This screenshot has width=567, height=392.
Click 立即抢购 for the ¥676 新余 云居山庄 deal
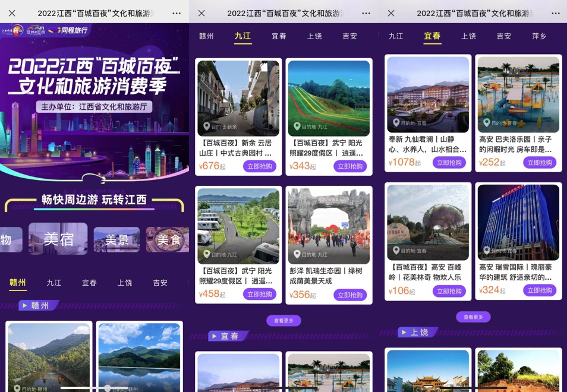tap(260, 166)
